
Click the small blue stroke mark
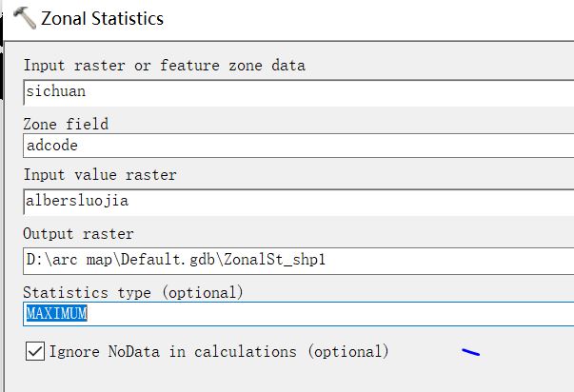(x=470, y=353)
